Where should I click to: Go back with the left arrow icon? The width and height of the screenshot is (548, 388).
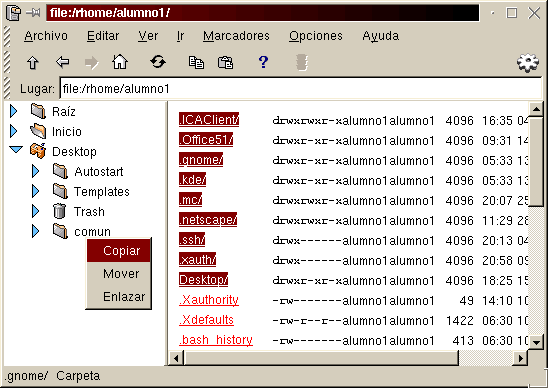coord(63,63)
